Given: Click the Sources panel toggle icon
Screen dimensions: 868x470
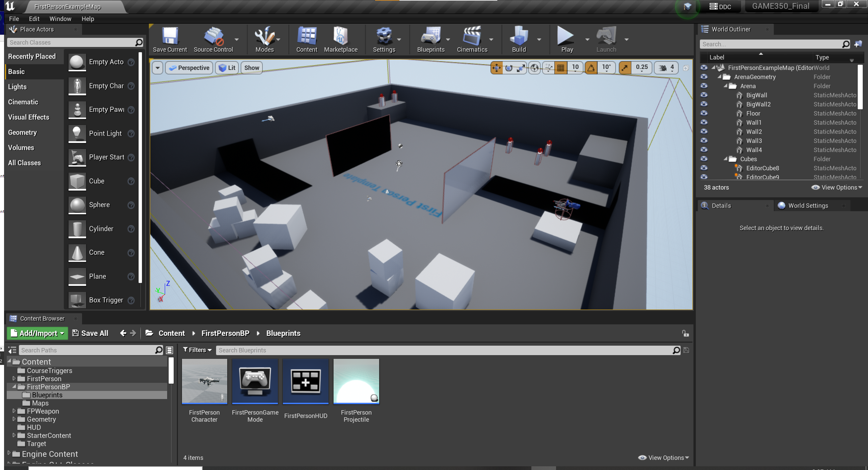Looking at the screenshot, I should point(12,350).
